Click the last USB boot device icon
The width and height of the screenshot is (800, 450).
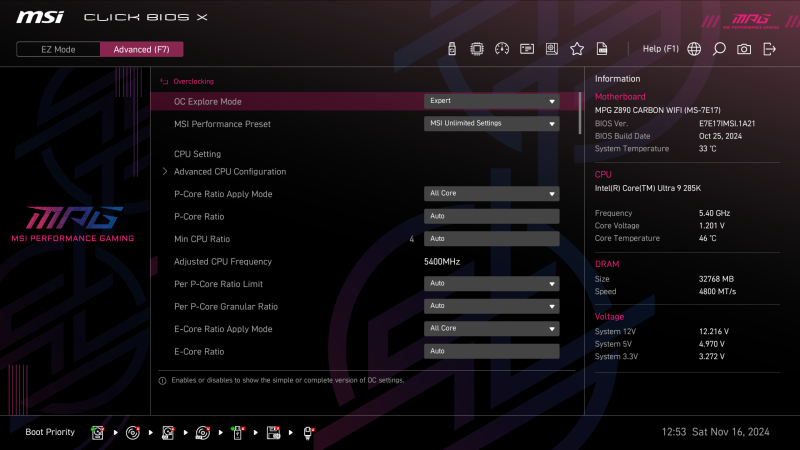(x=309, y=432)
